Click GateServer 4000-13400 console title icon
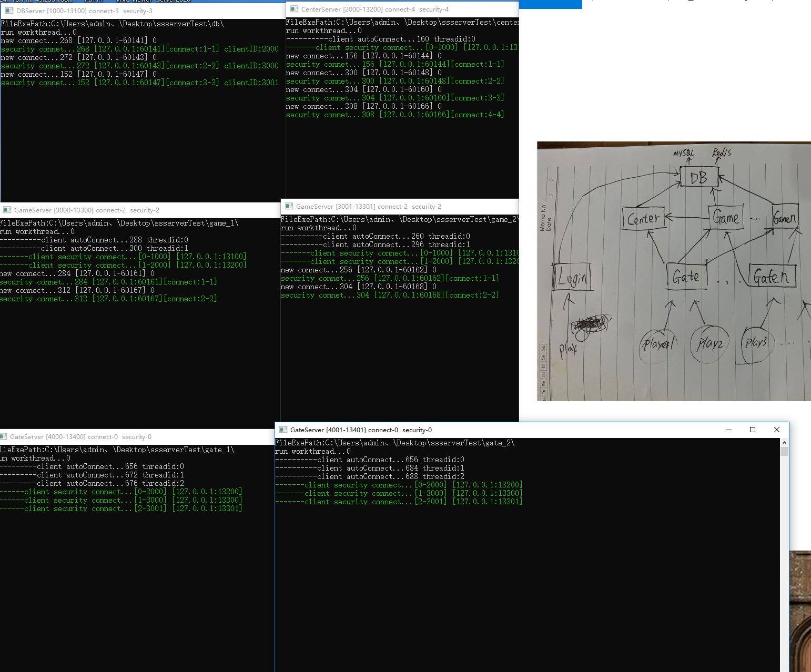This screenshot has width=811, height=672. [4, 436]
